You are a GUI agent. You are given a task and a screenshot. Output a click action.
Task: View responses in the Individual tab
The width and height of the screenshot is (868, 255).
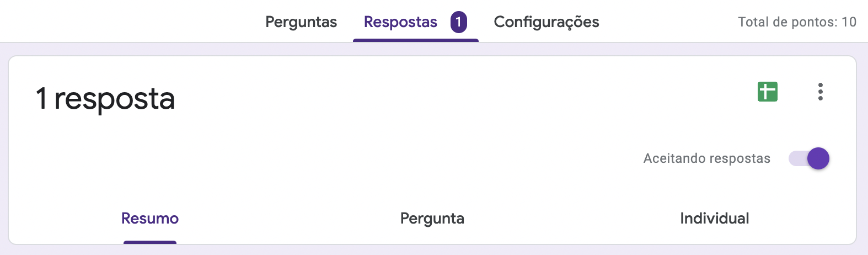point(714,219)
